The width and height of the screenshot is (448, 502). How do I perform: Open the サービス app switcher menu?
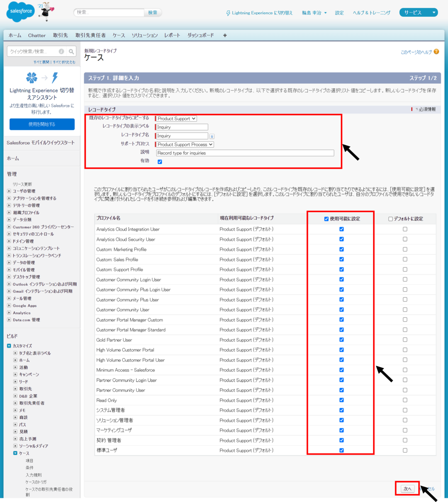click(419, 13)
